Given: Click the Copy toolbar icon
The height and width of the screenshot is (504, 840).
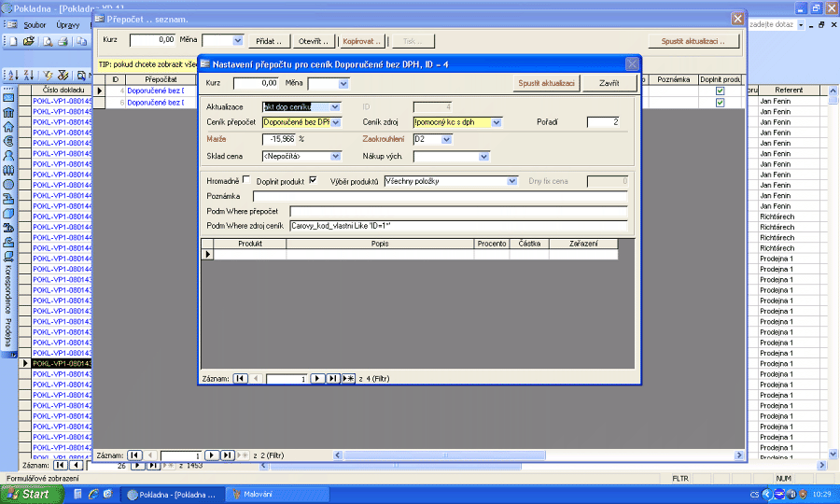Looking at the screenshot, I should pos(81,41).
